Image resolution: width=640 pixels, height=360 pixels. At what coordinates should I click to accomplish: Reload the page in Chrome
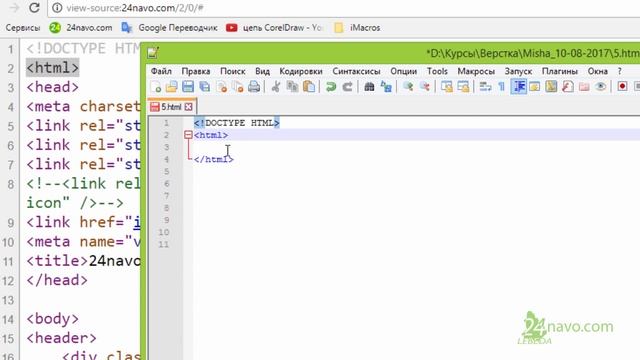pyautogui.click(x=34, y=8)
